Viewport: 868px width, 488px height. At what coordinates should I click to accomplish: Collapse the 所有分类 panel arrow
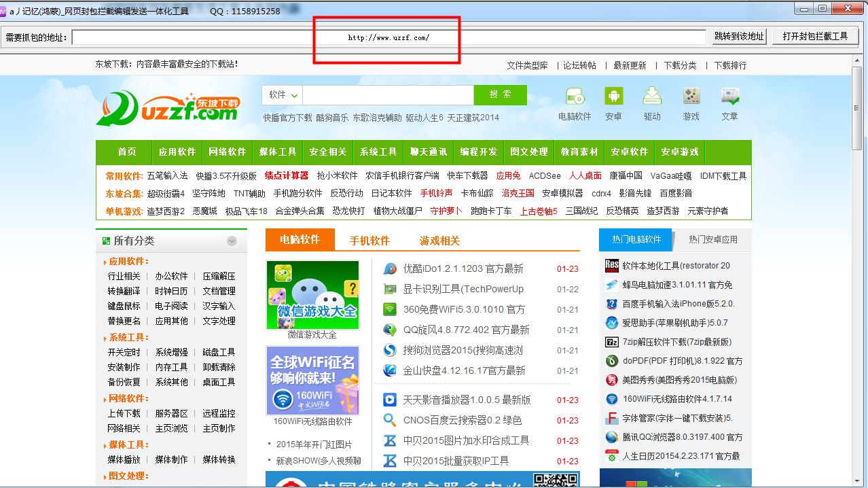(232, 241)
